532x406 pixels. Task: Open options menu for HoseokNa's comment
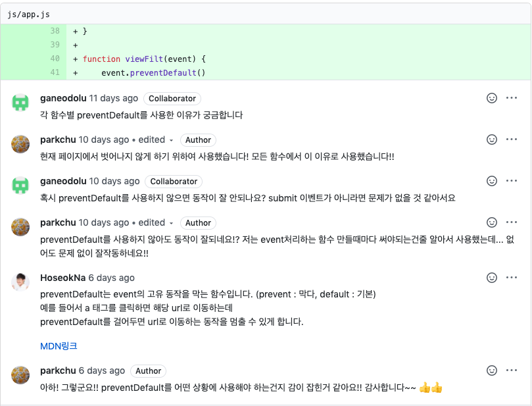[x=512, y=278]
